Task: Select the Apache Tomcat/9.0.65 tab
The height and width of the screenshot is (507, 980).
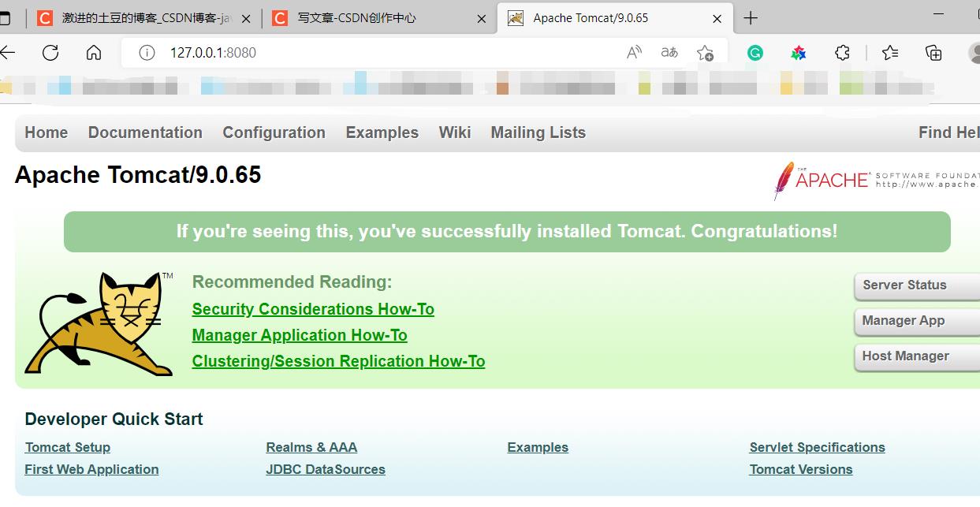Action: click(x=614, y=18)
